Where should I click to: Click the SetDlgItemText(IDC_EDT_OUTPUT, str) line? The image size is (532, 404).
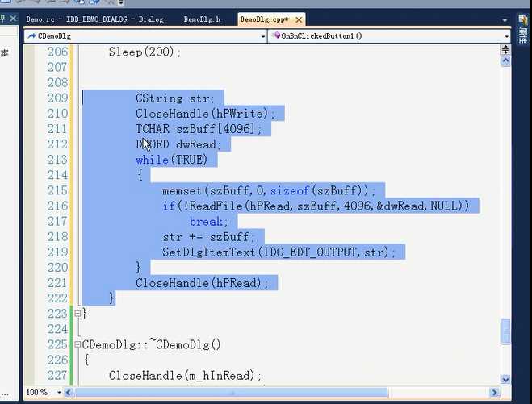point(279,252)
